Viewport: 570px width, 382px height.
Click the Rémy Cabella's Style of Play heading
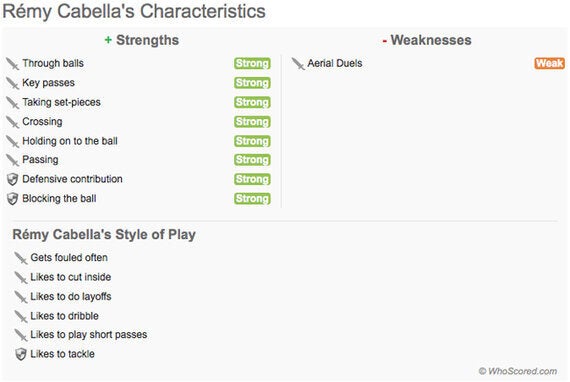coord(104,235)
